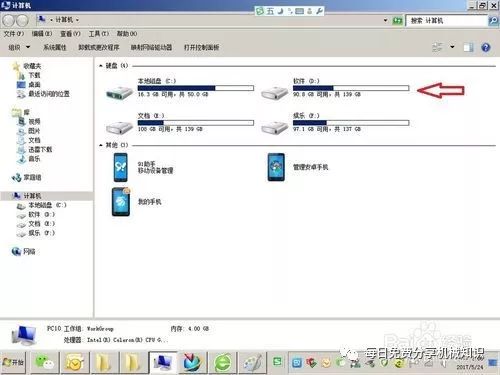Open the yellow clock app on taskbar
This screenshot has width=500, height=375.
[x=74, y=362]
